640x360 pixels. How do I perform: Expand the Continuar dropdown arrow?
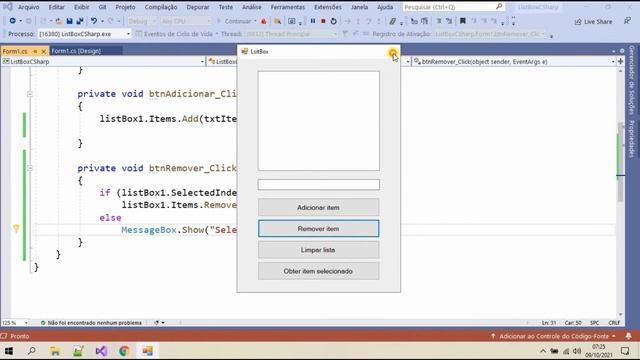[255, 21]
